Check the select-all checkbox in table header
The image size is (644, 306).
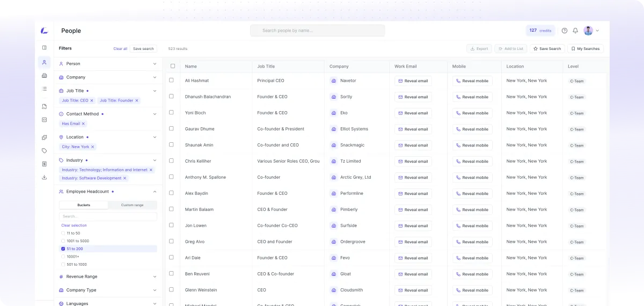(173, 66)
